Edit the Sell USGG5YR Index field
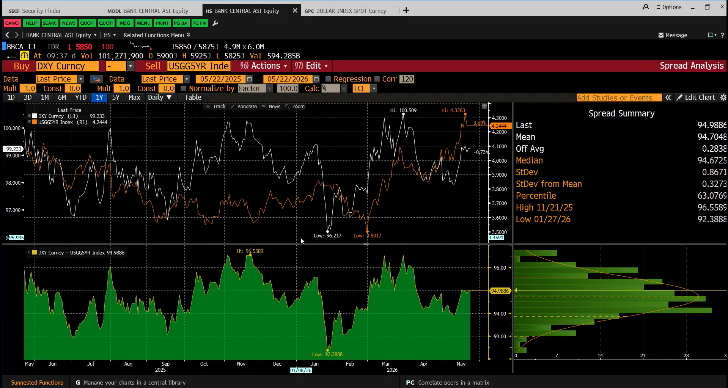Screen dimensions: 728x388 [198, 66]
